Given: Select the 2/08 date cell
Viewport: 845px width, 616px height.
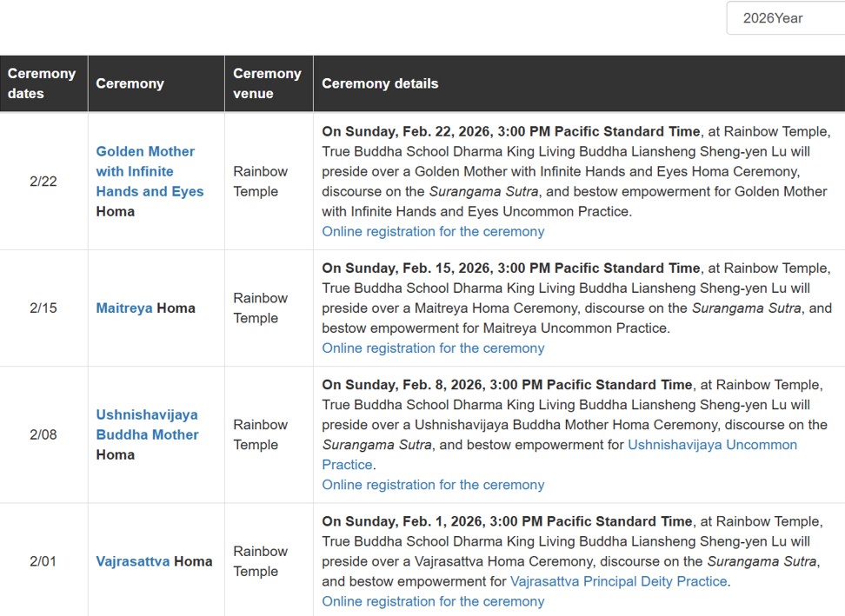Looking at the screenshot, I should (x=43, y=434).
